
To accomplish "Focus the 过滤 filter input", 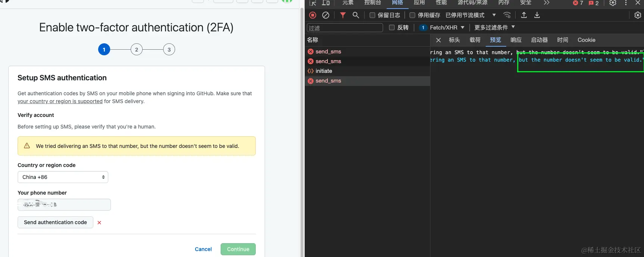I will 345,28.
